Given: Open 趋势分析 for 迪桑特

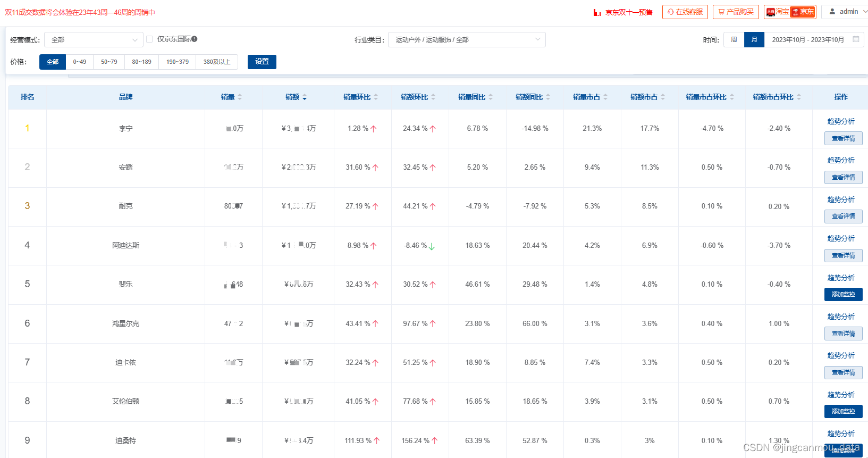Looking at the screenshot, I should (841, 434).
